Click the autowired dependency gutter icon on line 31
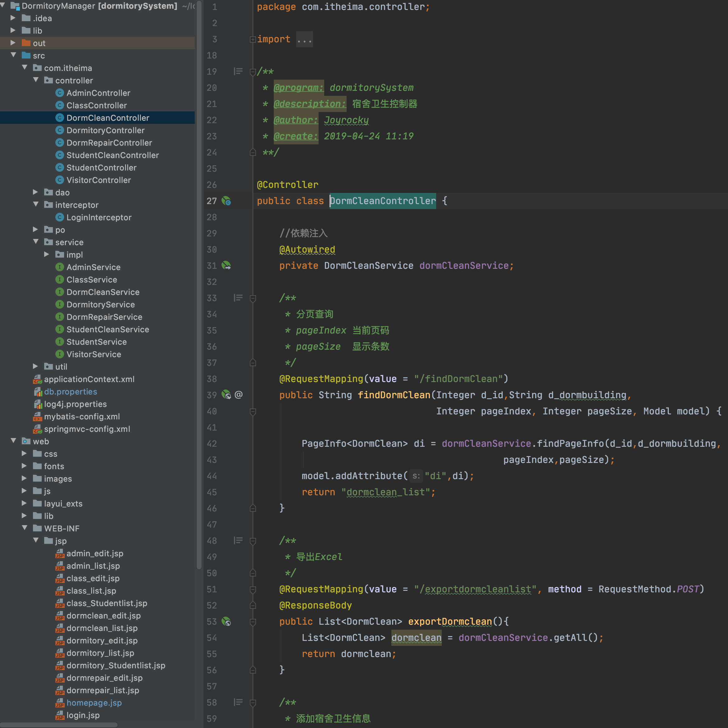This screenshot has height=728, width=728. coord(226,266)
